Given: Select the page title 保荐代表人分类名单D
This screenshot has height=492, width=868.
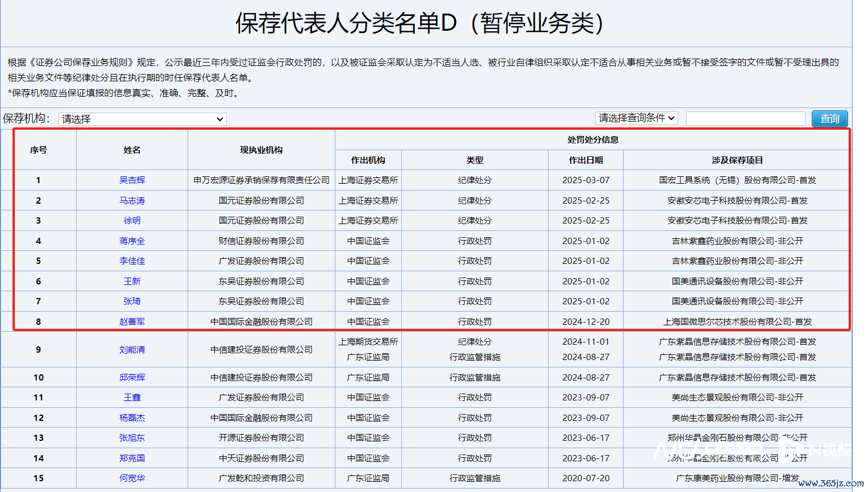Looking at the screenshot, I should pyautogui.click(x=346, y=23).
